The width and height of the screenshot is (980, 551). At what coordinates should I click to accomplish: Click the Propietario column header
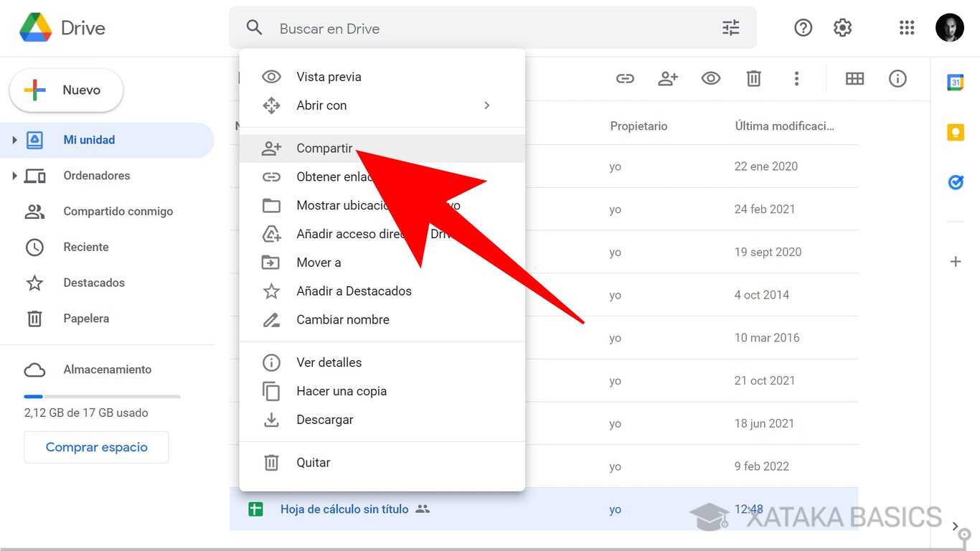(639, 126)
